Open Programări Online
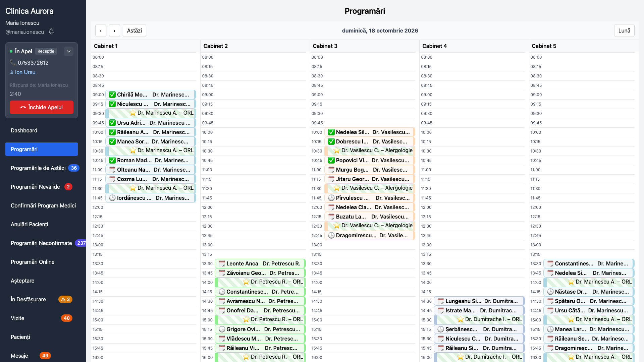The height and width of the screenshot is (362, 644). pyautogui.click(x=42, y=262)
